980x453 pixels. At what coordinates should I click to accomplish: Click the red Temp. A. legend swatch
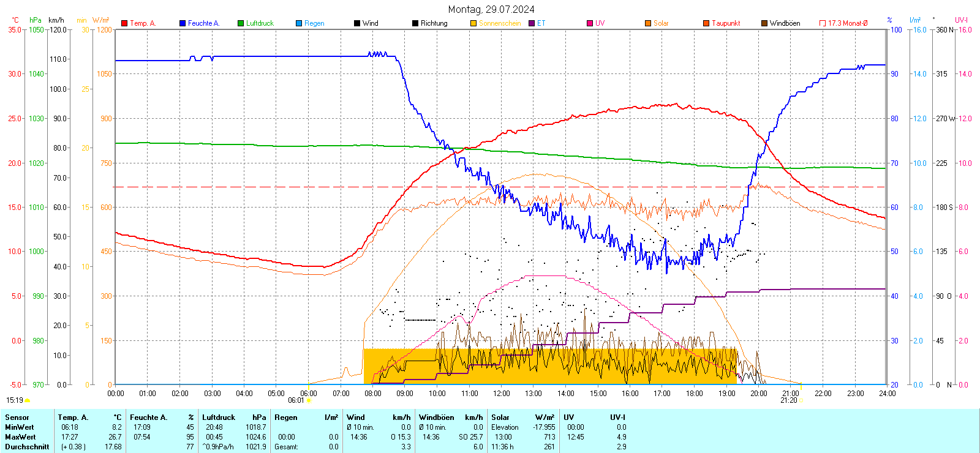coord(124,23)
